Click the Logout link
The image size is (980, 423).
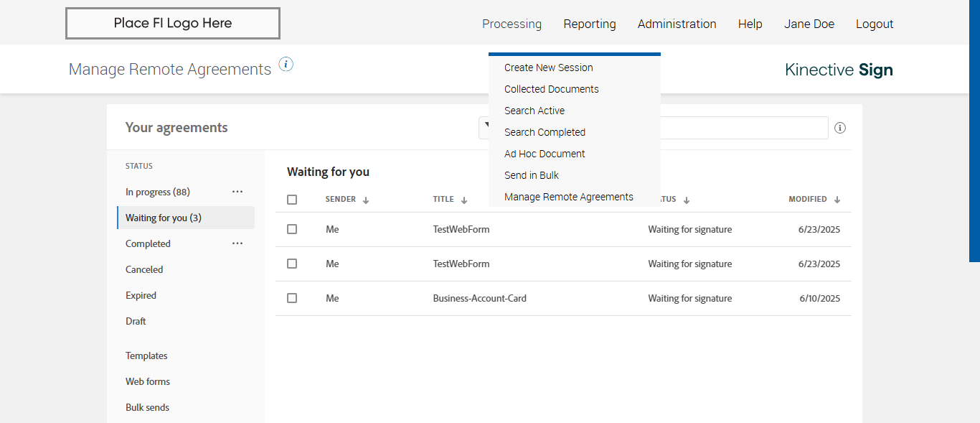(875, 24)
